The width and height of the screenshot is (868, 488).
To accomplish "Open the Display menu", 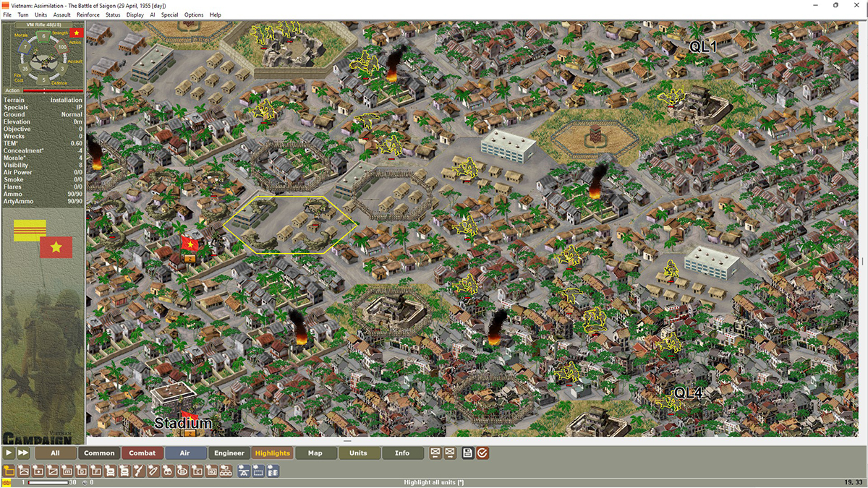I will [135, 14].
